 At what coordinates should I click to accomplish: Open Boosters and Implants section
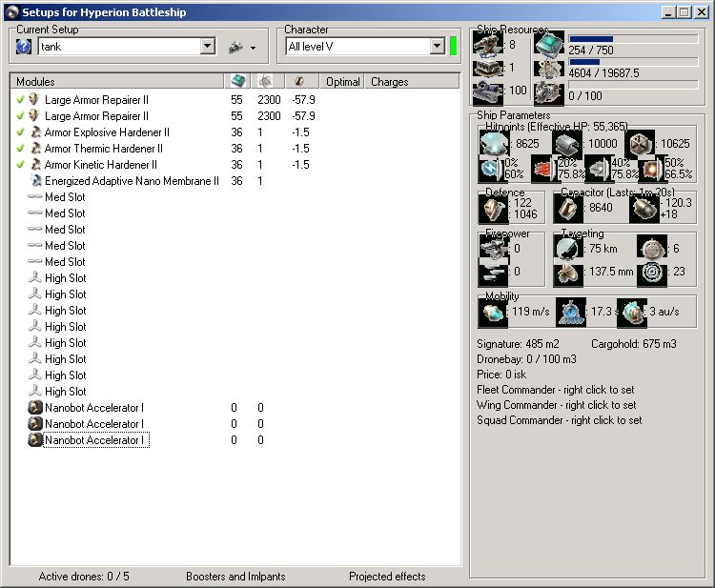[235, 577]
